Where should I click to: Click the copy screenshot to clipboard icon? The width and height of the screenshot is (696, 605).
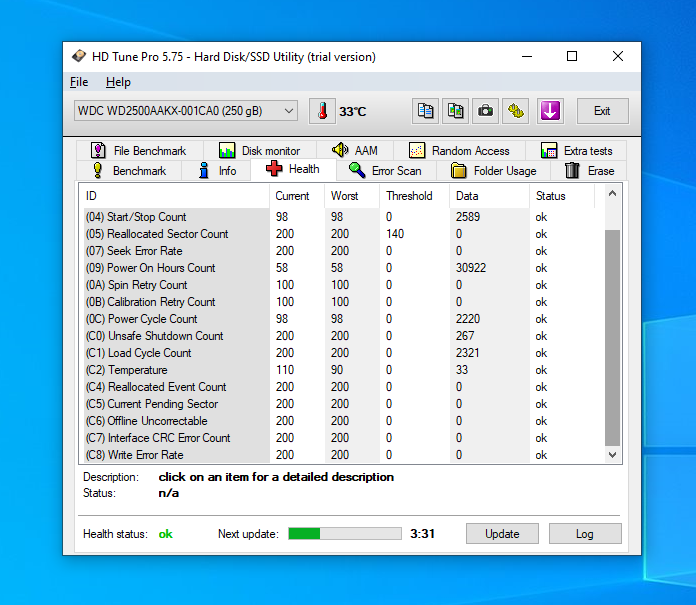coord(455,111)
